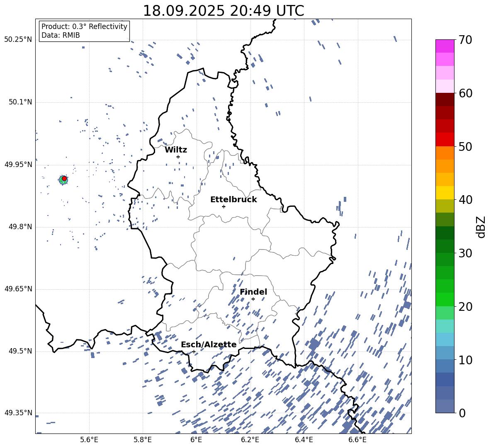Click the colorbar tick label 20
The image size is (491, 448).
point(465,307)
